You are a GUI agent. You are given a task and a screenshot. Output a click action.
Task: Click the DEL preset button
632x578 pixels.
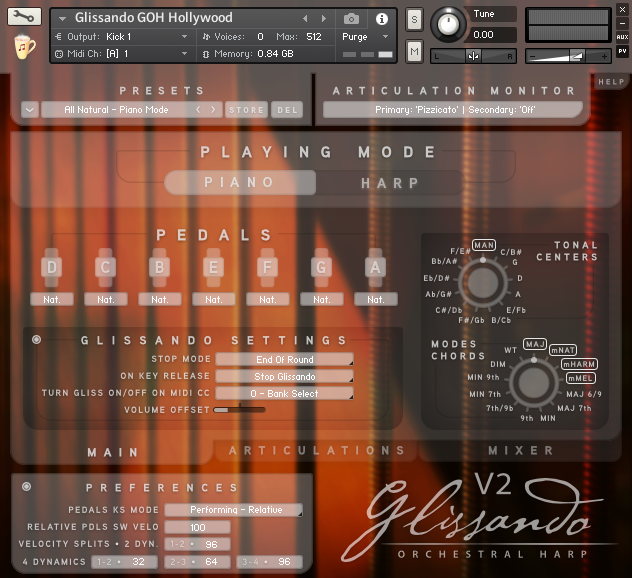[287, 110]
